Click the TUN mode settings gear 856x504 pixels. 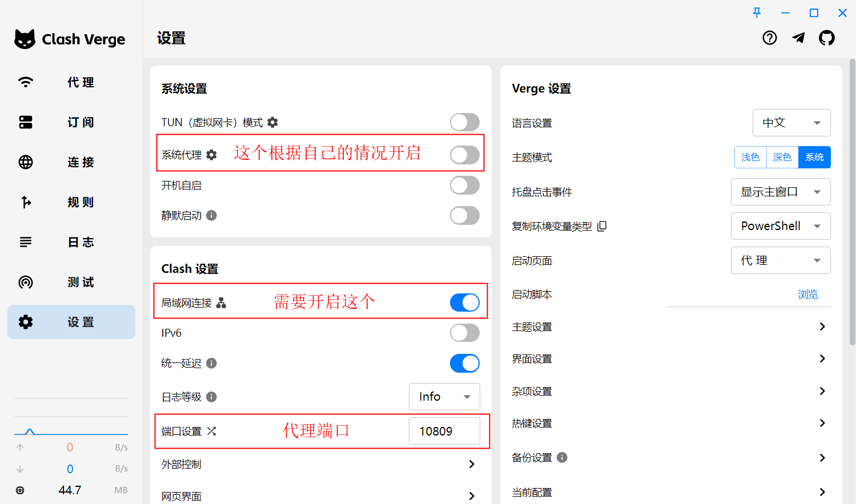click(x=273, y=122)
